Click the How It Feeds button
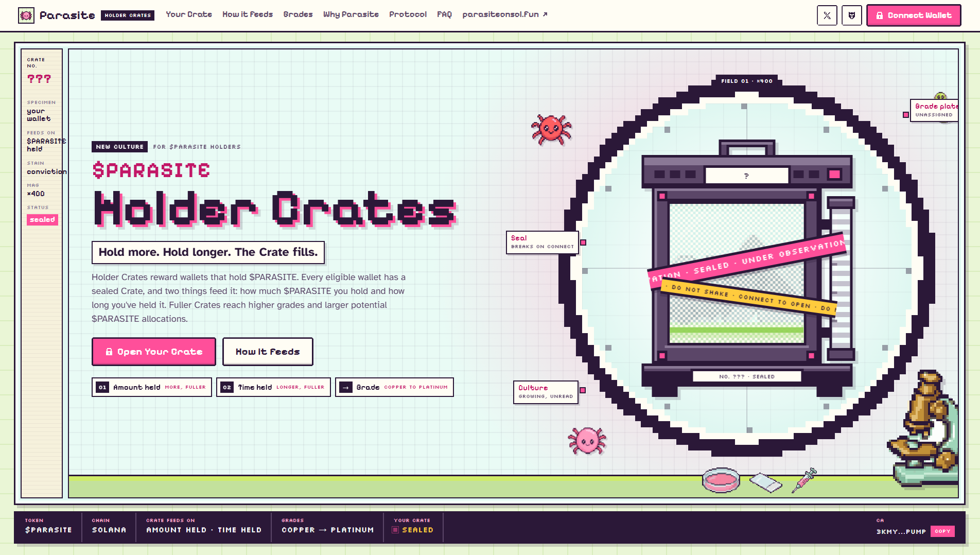Image resolution: width=980 pixels, height=555 pixels. tap(267, 352)
